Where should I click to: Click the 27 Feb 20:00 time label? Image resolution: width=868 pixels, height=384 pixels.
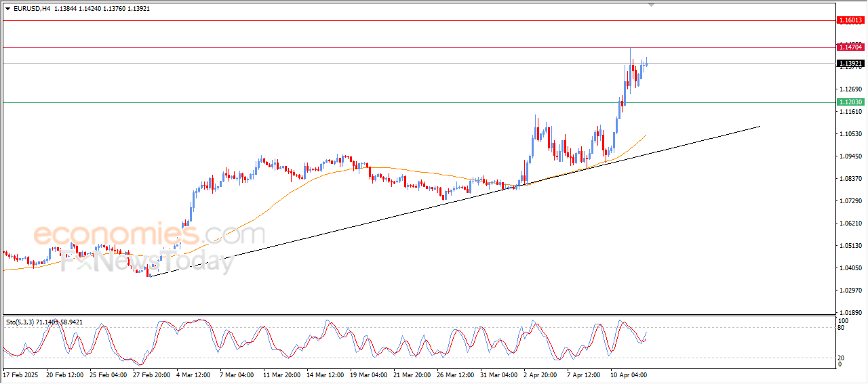click(153, 375)
